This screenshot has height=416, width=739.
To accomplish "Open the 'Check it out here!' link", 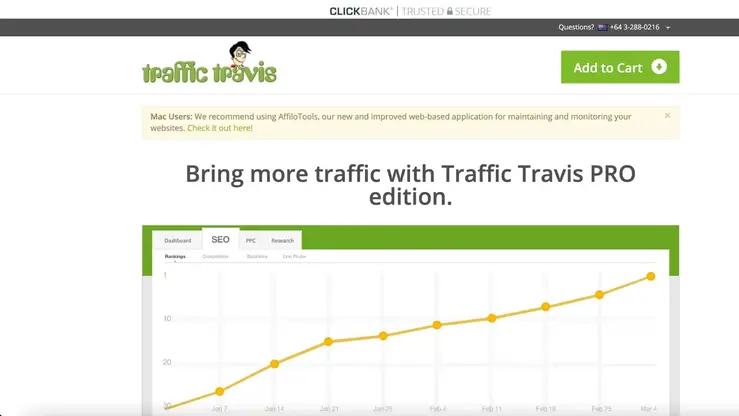I will click(x=220, y=128).
